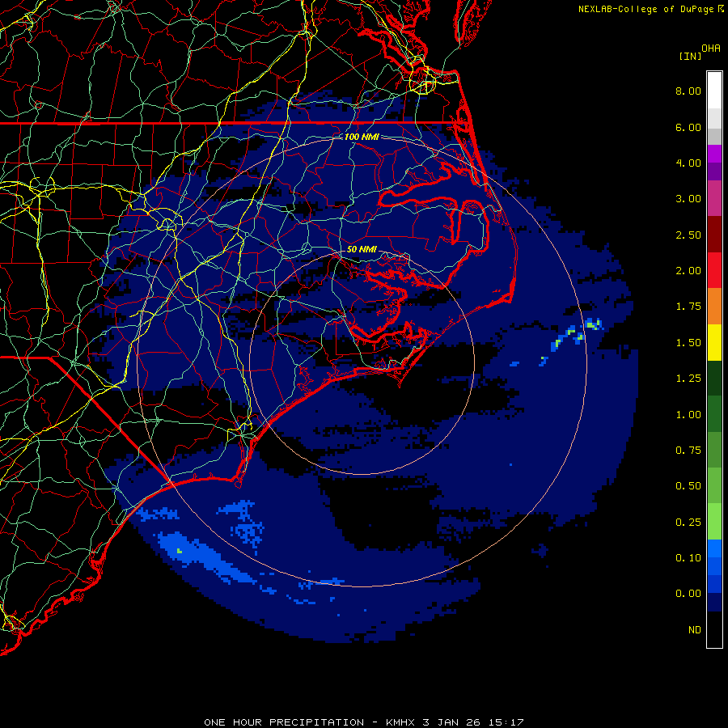This screenshot has height=728, width=728.
Task: Click the 3.00 legend value
Action: [688, 199]
